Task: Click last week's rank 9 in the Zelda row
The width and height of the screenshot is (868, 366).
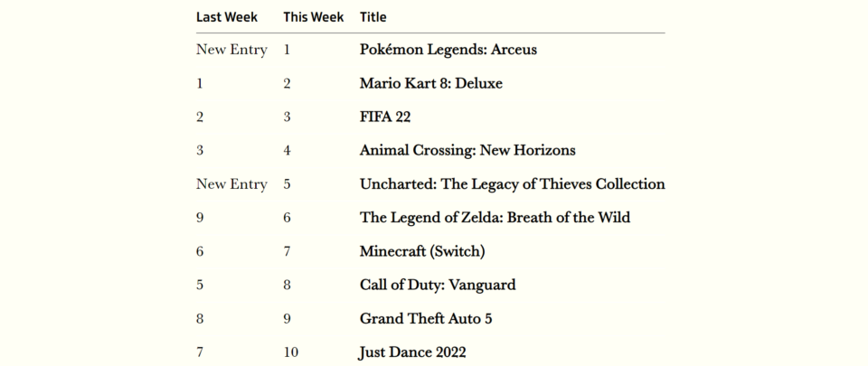Action: tap(200, 218)
